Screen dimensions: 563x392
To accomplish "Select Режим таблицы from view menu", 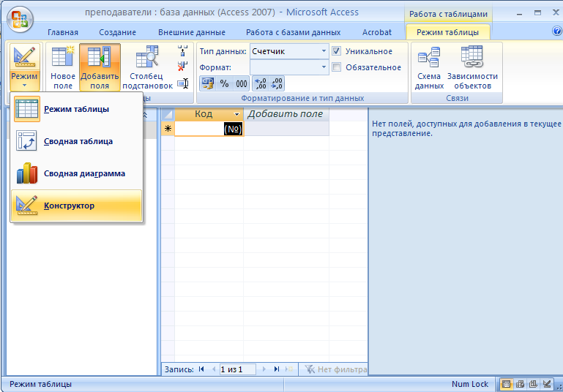I will click(x=76, y=109).
